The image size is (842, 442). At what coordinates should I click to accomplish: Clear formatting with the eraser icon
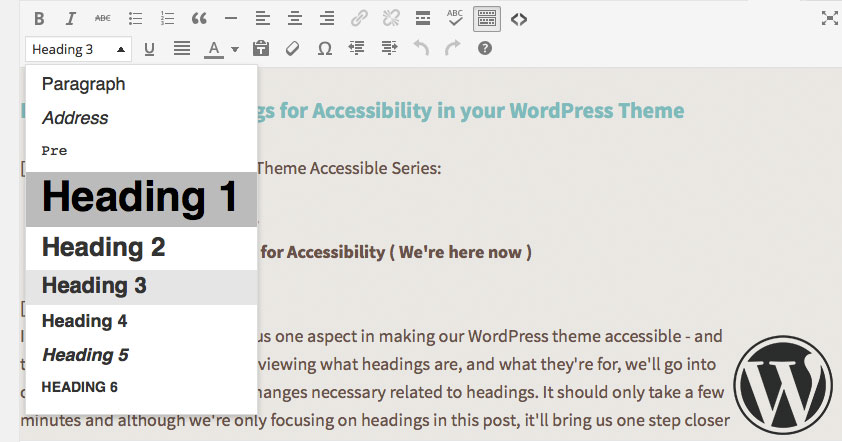293,48
